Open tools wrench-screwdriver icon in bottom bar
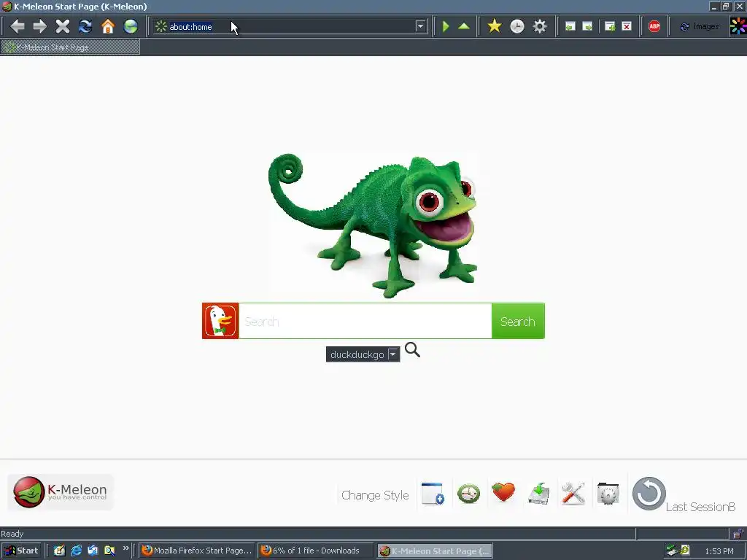This screenshot has height=560, width=747. (573, 494)
